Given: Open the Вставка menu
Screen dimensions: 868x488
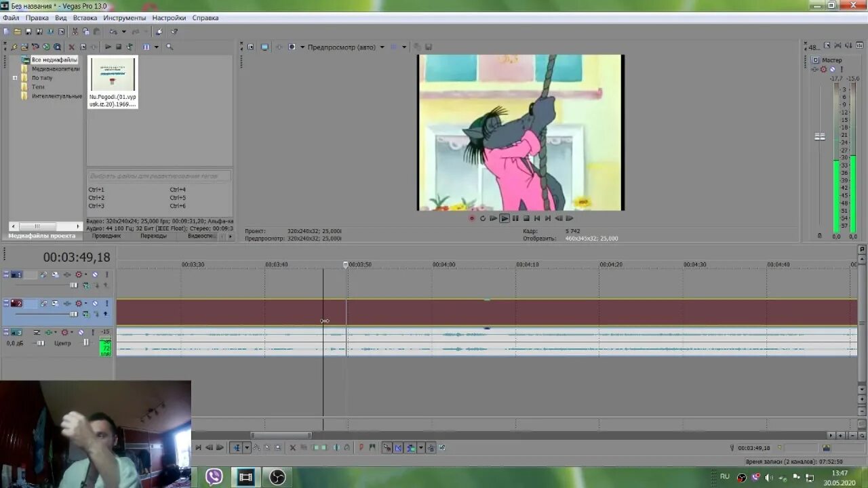Looking at the screenshot, I should pos(85,18).
